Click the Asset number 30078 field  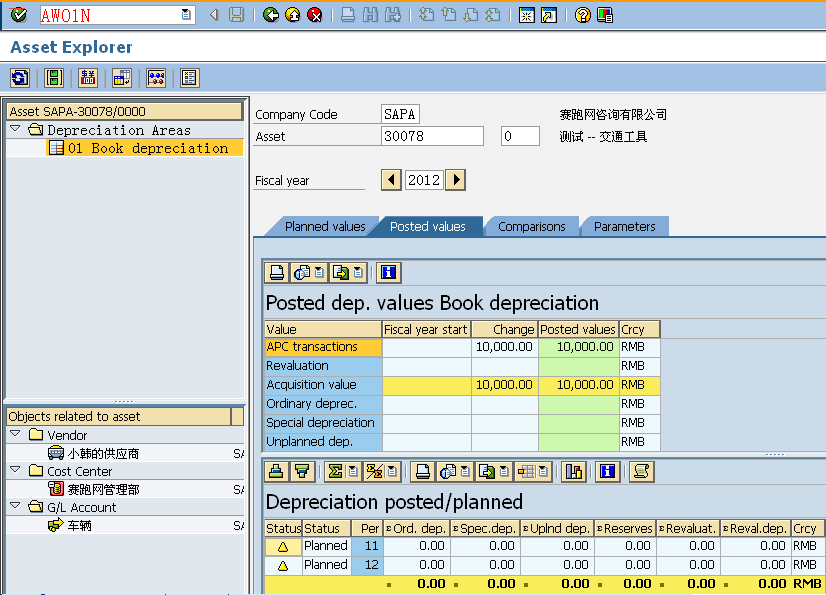432,136
